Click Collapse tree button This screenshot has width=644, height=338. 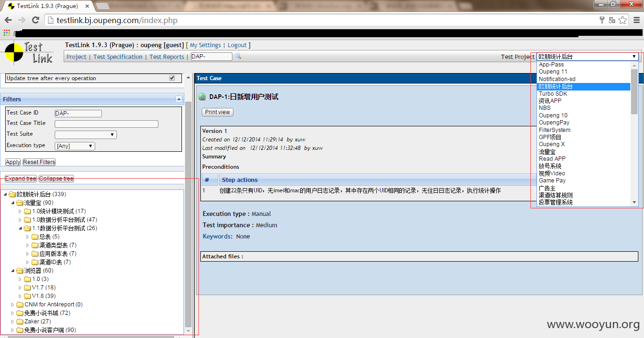[x=56, y=179]
